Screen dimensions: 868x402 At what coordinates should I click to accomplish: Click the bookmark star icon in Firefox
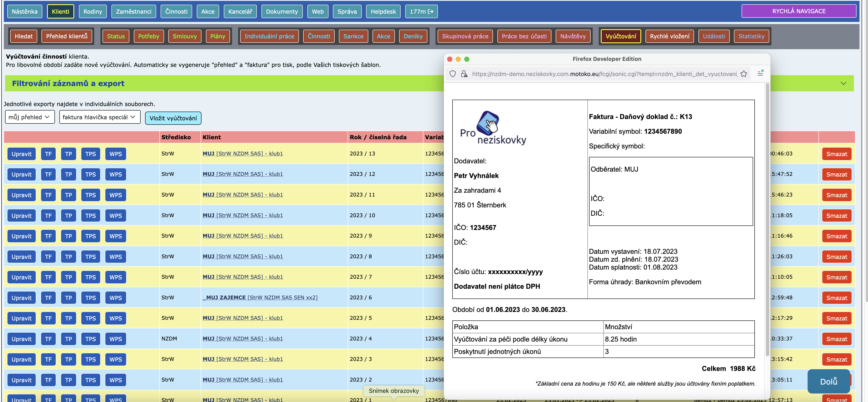[744, 74]
